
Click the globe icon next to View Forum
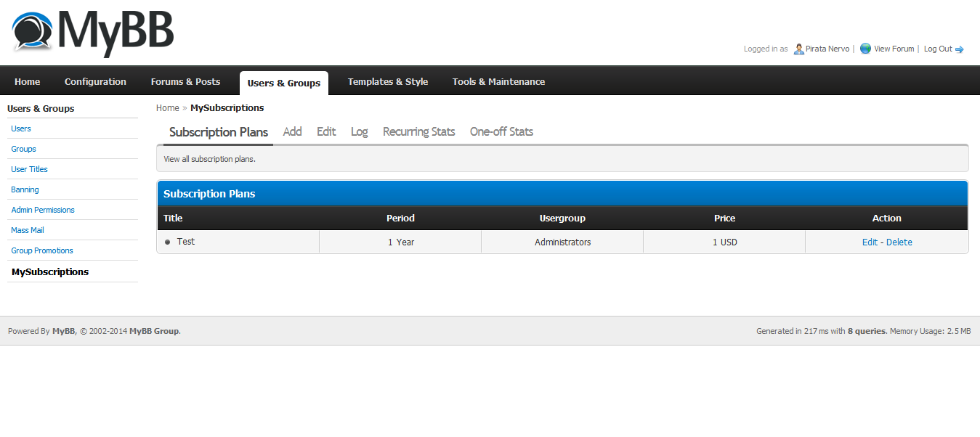click(x=865, y=49)
